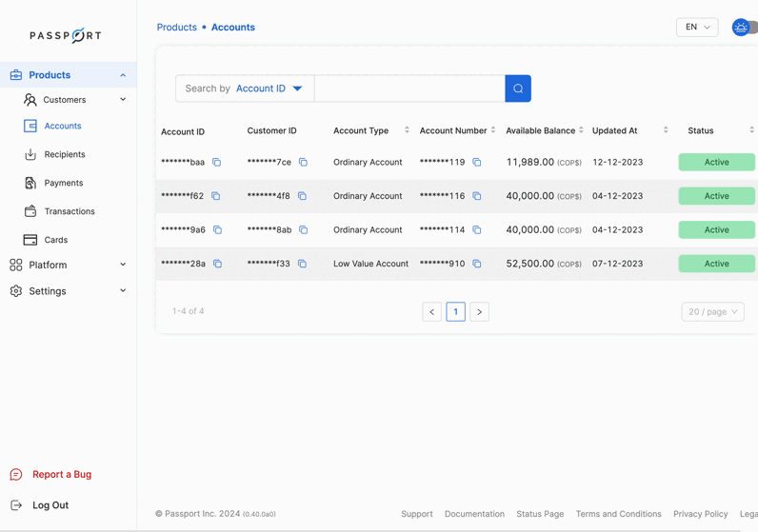
Task: Click Active status of Low Value Account
Action: click(x=716, y=264)
